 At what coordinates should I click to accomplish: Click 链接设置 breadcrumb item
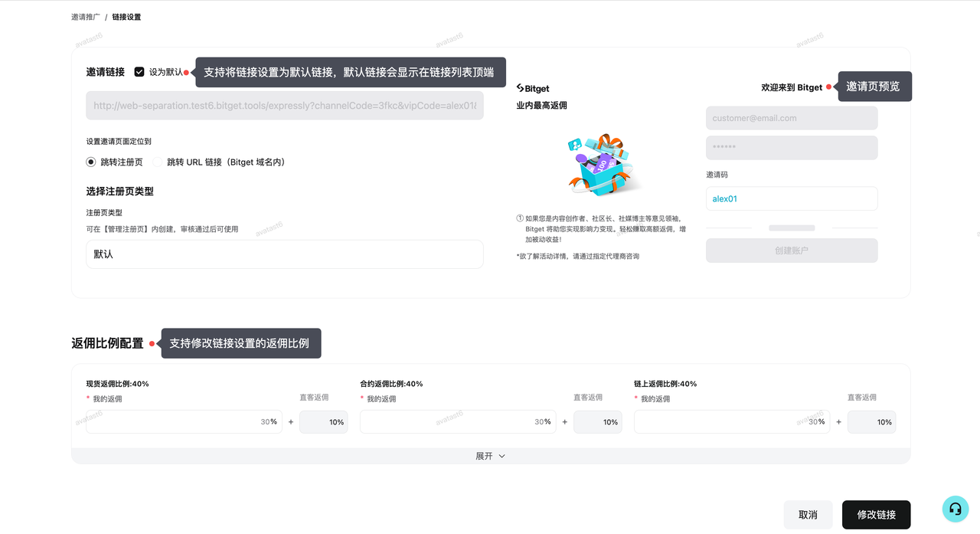[x=126, y=17]
